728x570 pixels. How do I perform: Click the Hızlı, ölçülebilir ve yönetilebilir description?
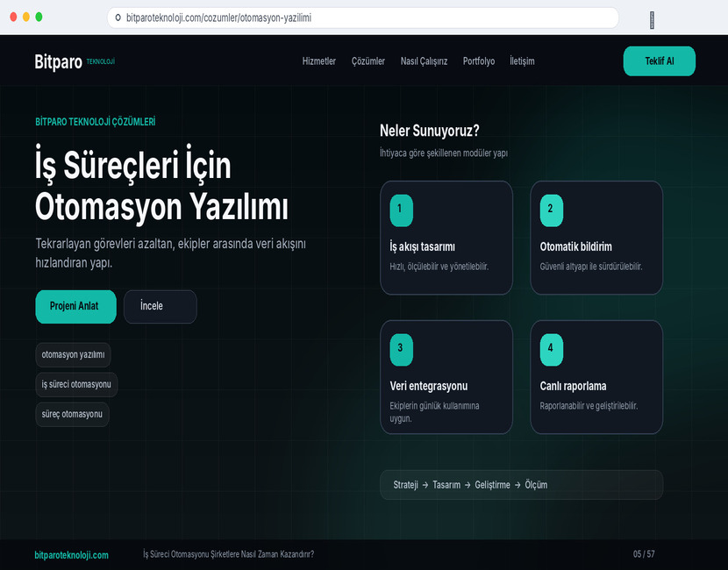[439, 267]
